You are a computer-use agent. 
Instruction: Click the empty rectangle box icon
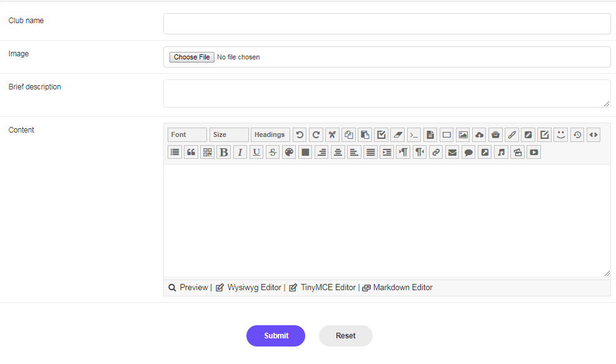(447, 135)
